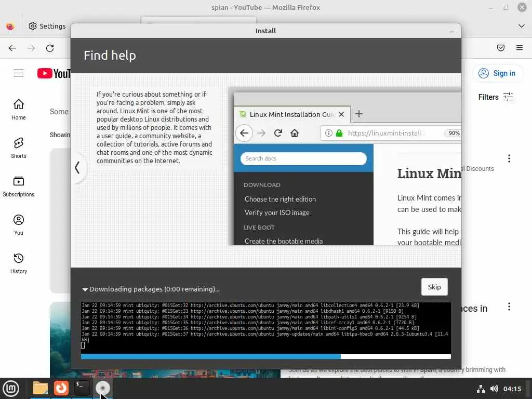Open Firefox application hamburger menu
The width and height of the screenshot is (532, 399).
pyautogui.click(x=520, y=48)
